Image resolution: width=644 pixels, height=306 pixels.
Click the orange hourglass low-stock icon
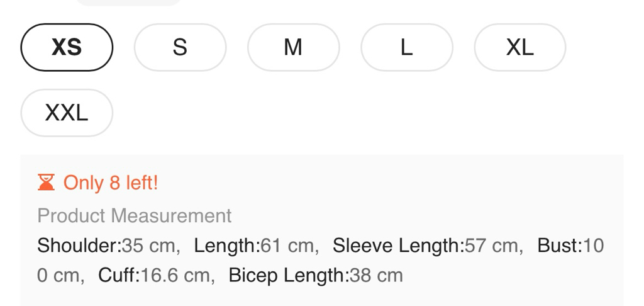pyautogui.click(x=47, y=183)
